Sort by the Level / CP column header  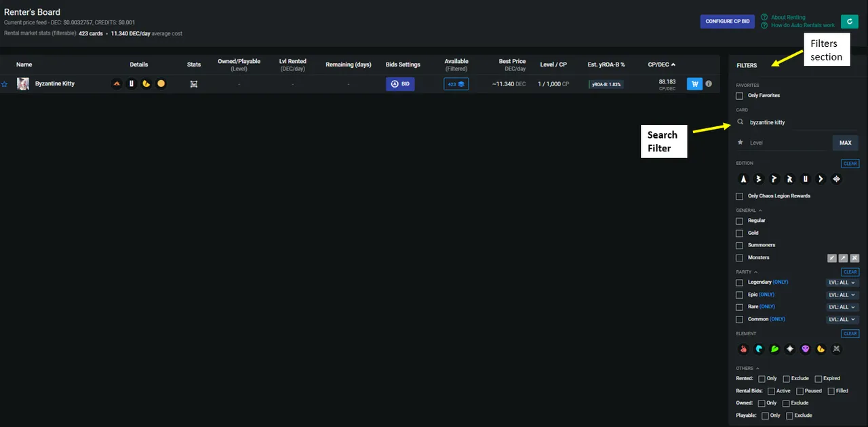pos(553,64)
